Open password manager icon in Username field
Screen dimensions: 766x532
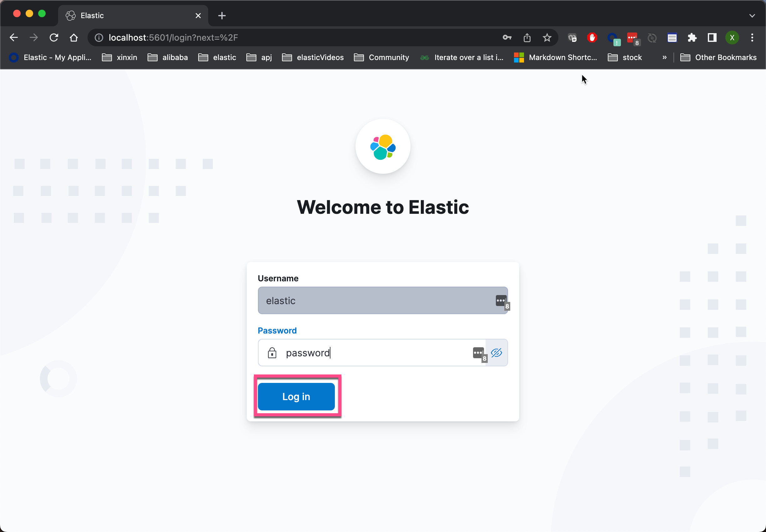(x=501, y=301)
